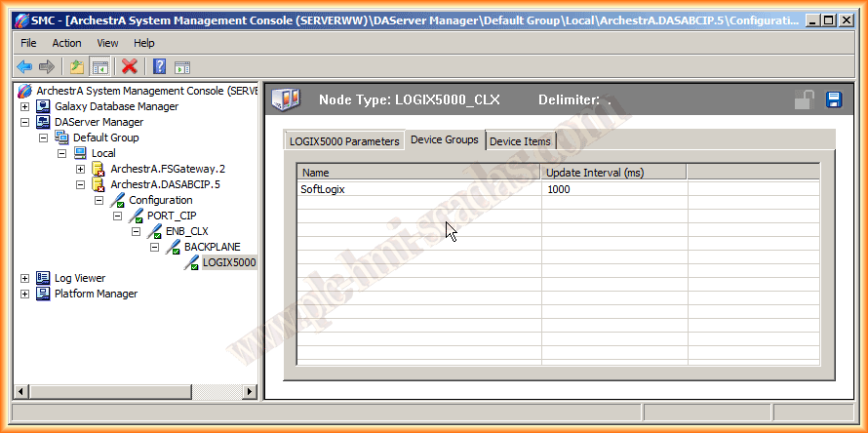868x433 pixels.
Task: Select the BACKPLANE tree item
Action: (x=212, y=247)
